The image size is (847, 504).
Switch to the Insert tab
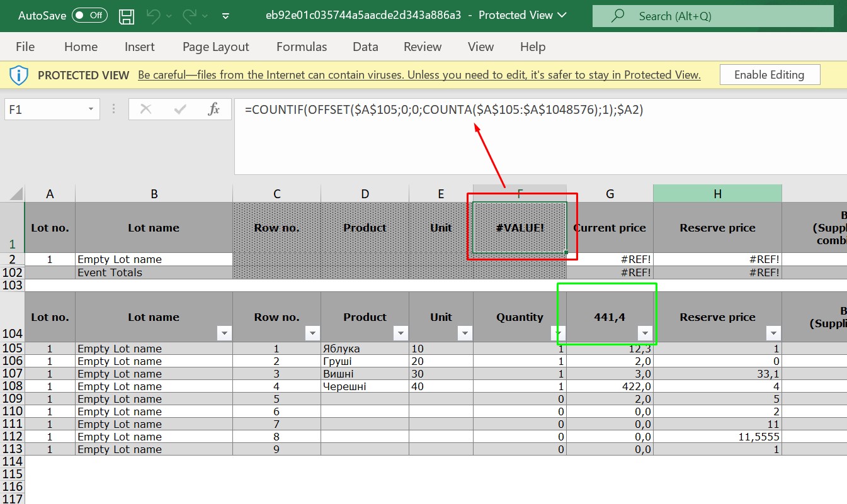[140, 47]
